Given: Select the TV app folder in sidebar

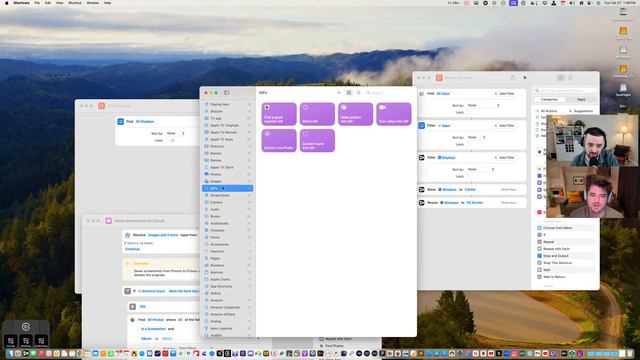Looking at the screenshot, I should (x=228, y=118).
